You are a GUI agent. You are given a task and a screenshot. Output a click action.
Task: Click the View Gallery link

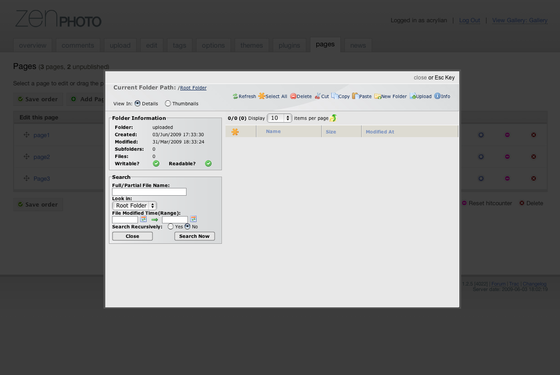click(520, 20)
